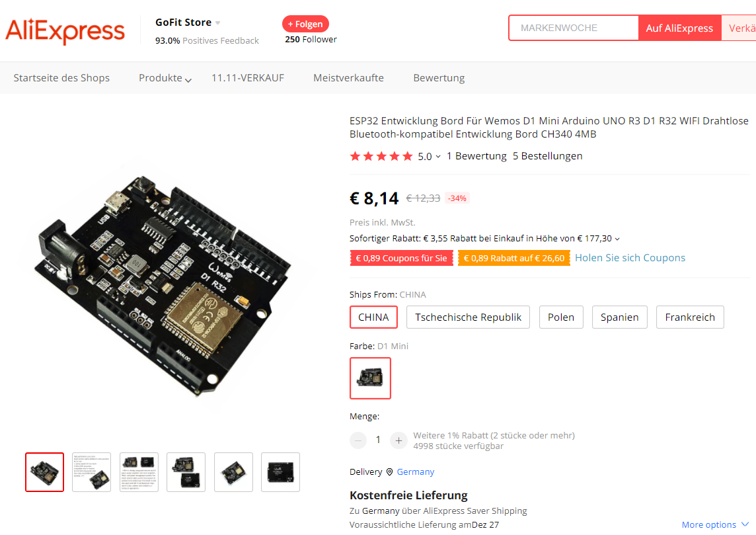Select CHINA as shipping origin

coord(373,317)
